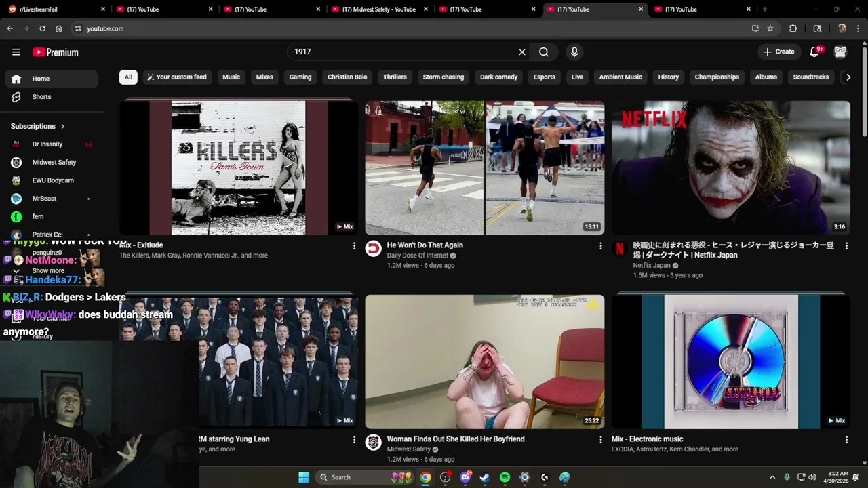Open Shorts in the sidebar
Screen dimensions: 868x488
[x=52, y=97]
